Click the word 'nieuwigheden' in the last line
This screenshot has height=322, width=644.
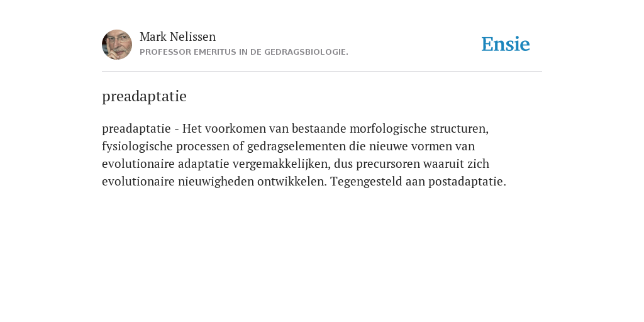[x=216, y=182]
